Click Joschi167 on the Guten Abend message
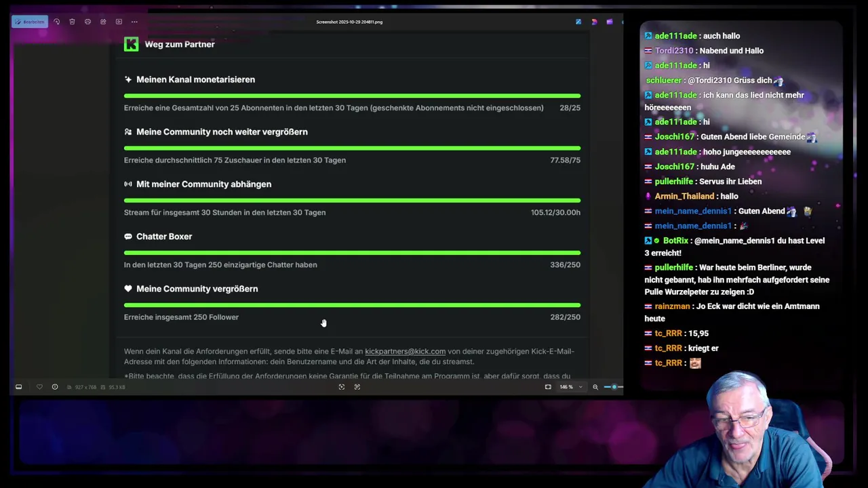This screenshot has height=488, width=868. [x=675, y=137]
